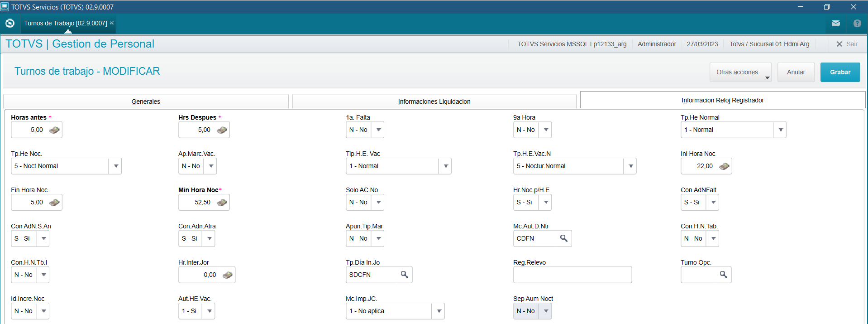Open lookup for Turno Opc. field
This screenshot has width=868, height=324.
coord(723,275)
